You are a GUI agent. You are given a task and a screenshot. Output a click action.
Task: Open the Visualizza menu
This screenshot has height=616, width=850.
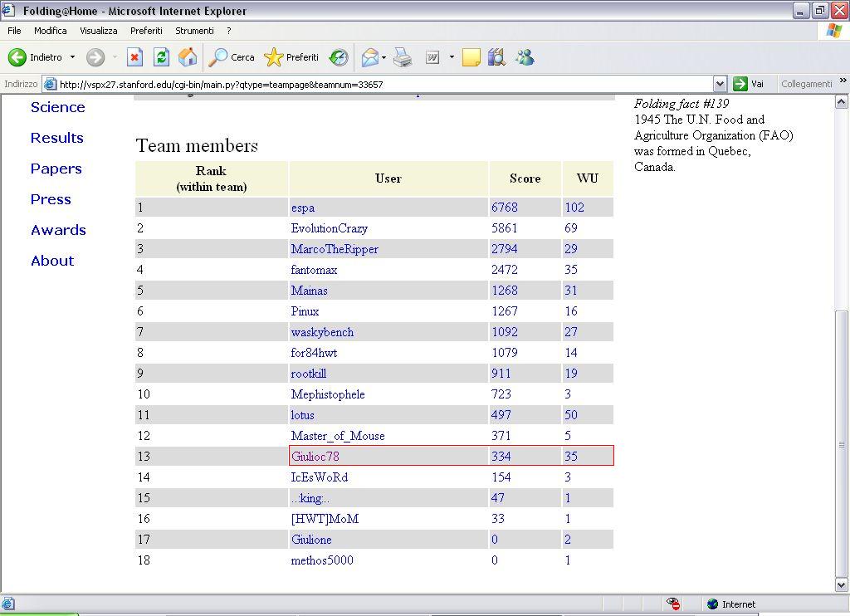[x=99, y=31]
